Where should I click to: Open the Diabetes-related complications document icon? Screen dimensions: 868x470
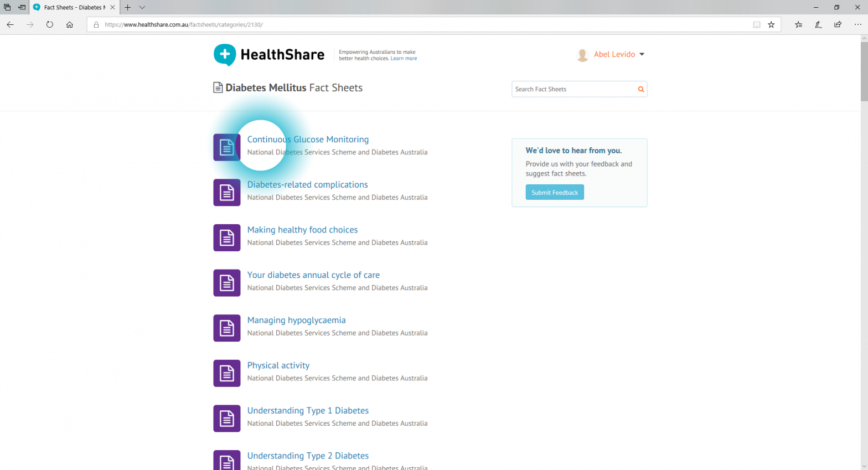pyautogui.click(x=227, y=193)
